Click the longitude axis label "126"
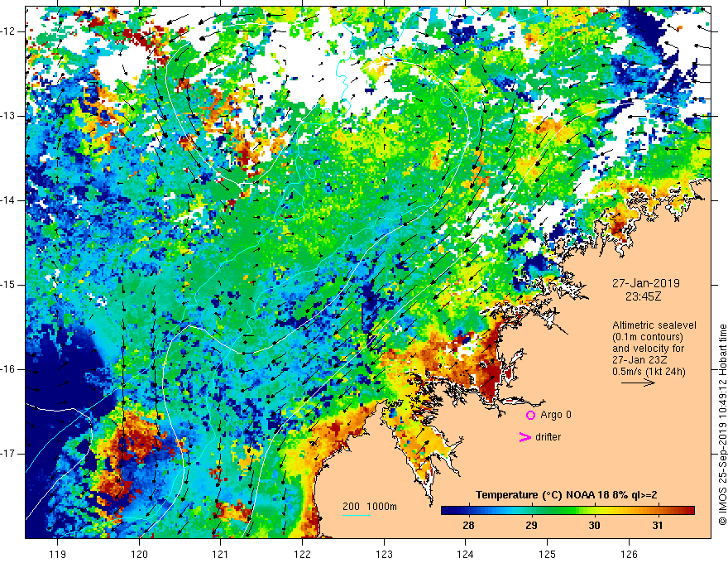Screen dimensions: 728x563 tap(629, 554)
